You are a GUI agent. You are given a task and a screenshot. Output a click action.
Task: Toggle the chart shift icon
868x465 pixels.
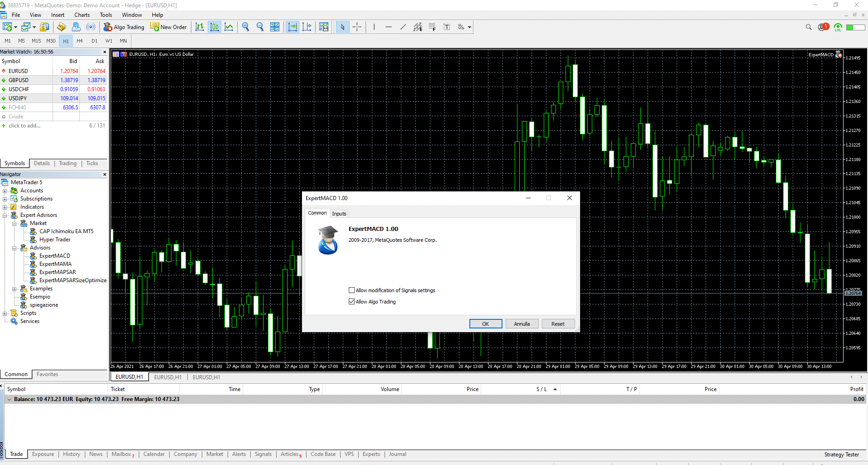(x=307, y=27)
